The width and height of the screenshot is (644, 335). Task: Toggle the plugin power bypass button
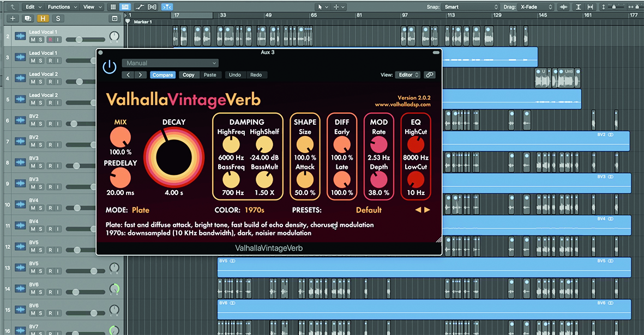click(110, 67)
